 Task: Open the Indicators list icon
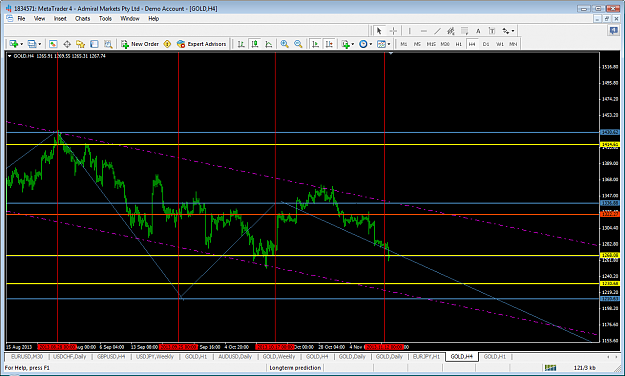(345, 44)
